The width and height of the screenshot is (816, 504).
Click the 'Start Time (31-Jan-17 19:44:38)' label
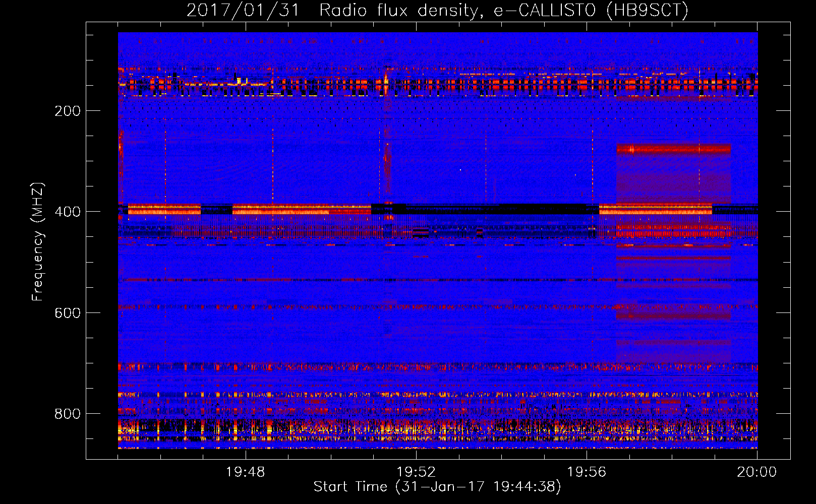pyautogui.click(x=437, y=487)
